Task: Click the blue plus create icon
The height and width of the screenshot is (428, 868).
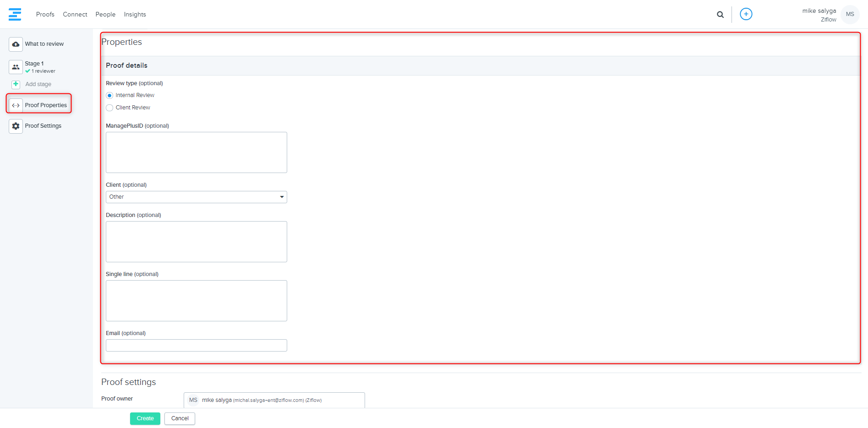Action: (x=746, y=14)
